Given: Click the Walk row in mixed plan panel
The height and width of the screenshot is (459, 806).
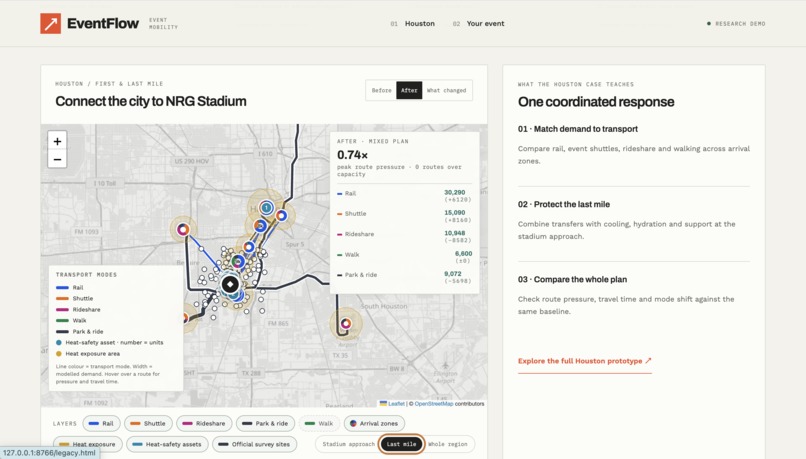Looking at the screenshot, I should pos(405,257).
